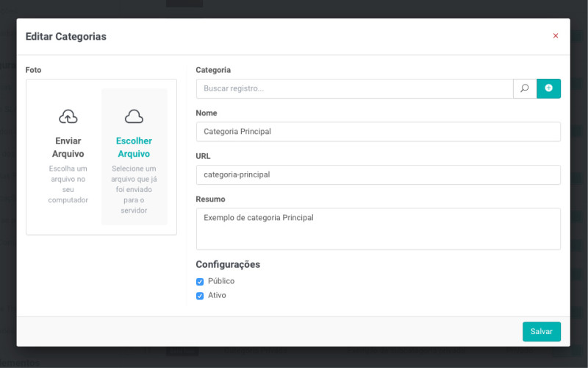Open the Escolher Arquivo link
The width and height of the screenshot is (588, 368).
134,147
